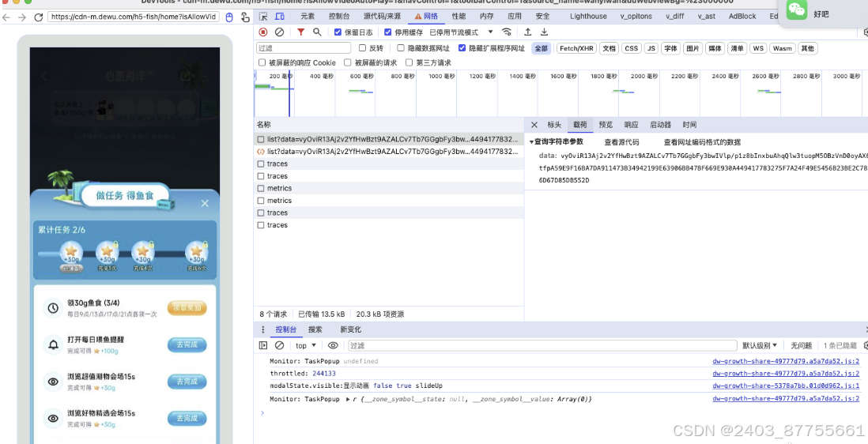
Task: Filter requests by WS type
Action: [758, 49]
